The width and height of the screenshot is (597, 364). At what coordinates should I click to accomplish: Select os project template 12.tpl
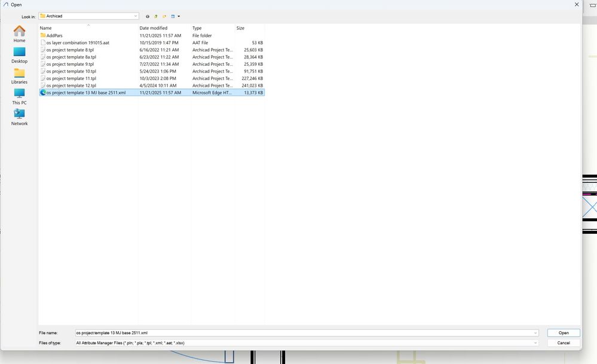pyautogui.click(x=71, y=85)
